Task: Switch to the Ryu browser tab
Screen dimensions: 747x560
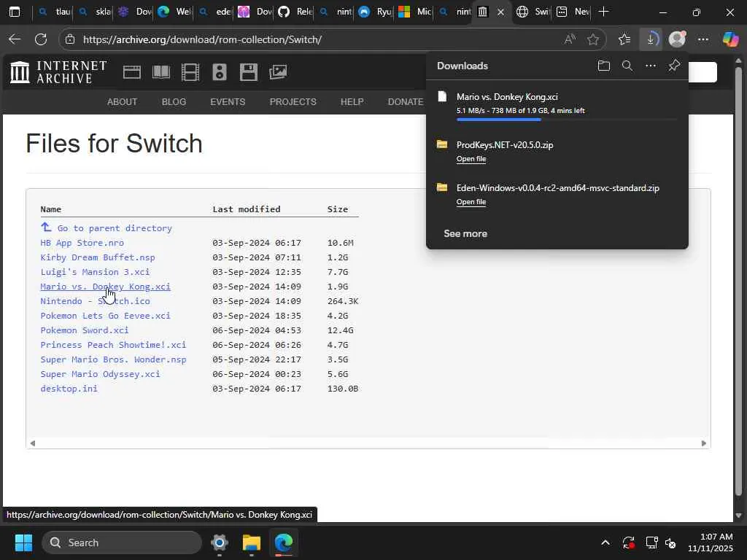Action: tap(374, 12)
